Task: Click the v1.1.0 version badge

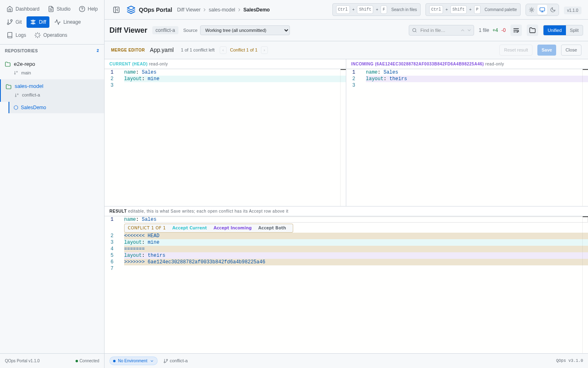Action: point(572,10)
